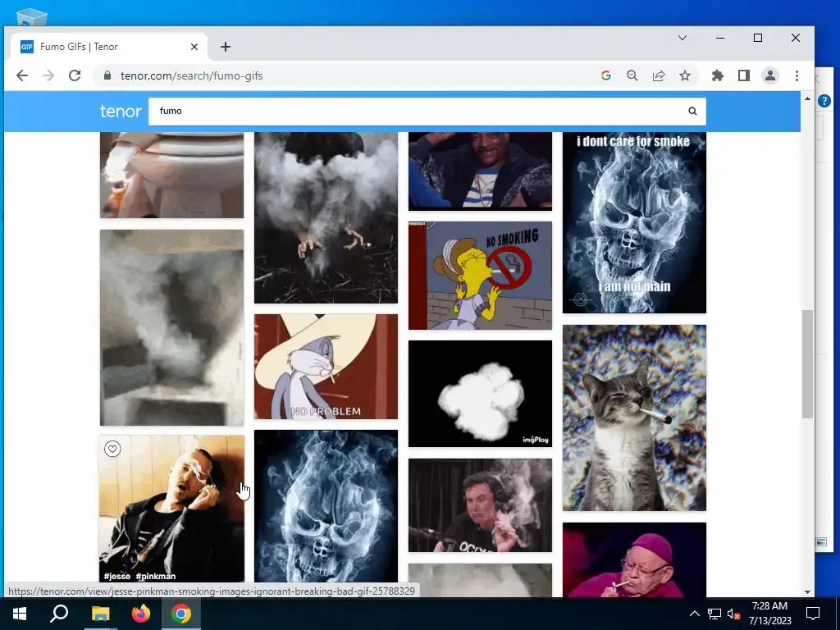
Task: Open the #pinkman hashtag link
Action: (x=155, y=576)
